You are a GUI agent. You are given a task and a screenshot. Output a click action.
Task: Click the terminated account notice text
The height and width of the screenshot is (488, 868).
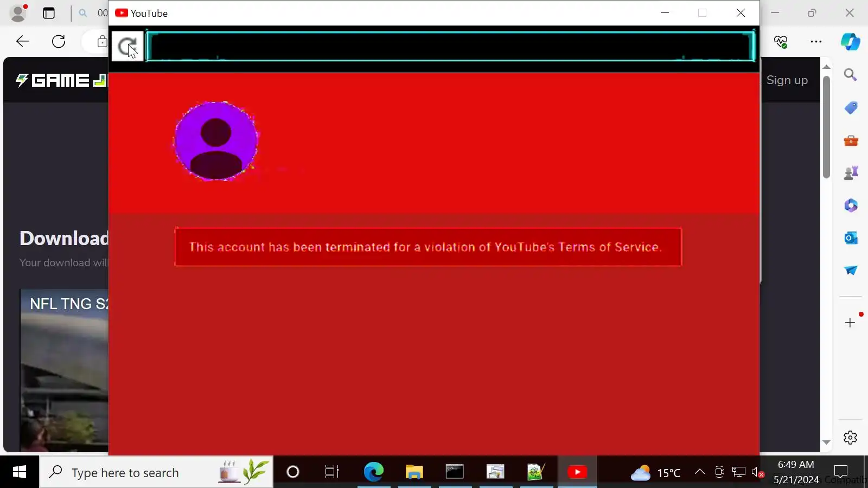(425, 247)
